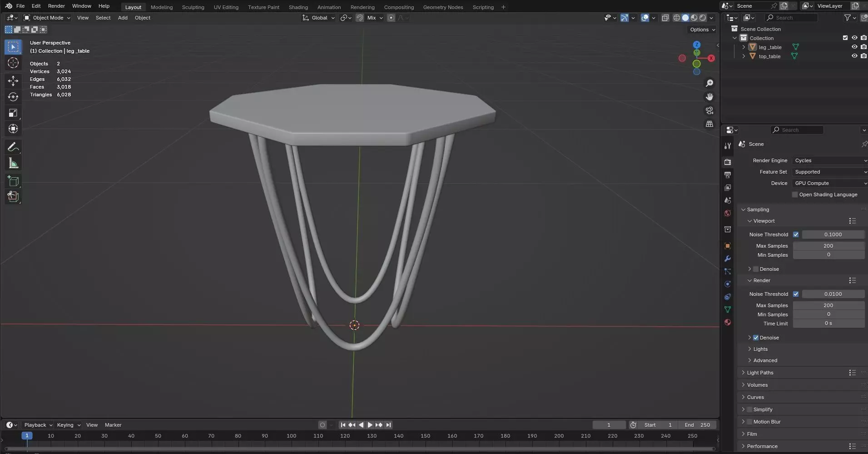Open the World properties tab
This screenshot has width=868, height=454.
pos(728,213)
